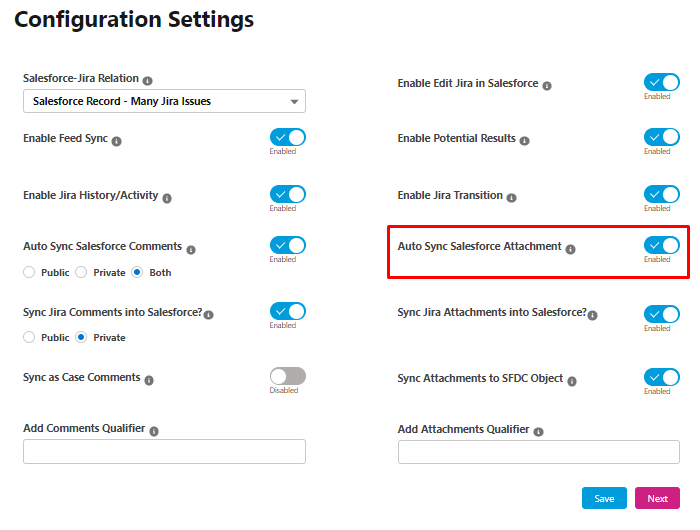The height and width of the screenshot is (530, 700).
Task: Click info icon next to Enable Feed Sync
Action: tap(117, 142)
